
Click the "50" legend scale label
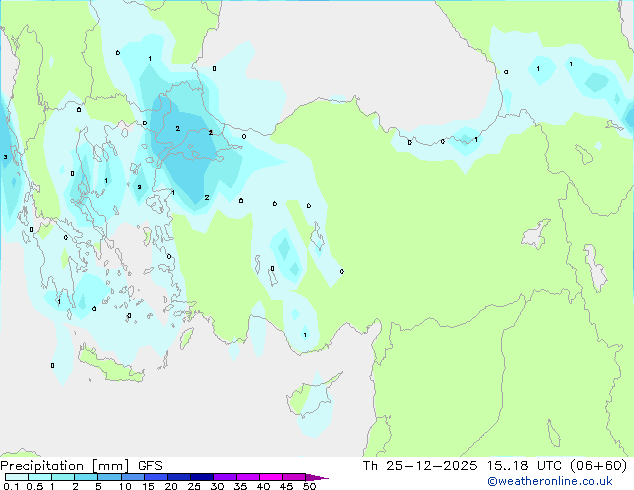click(309, 486)
